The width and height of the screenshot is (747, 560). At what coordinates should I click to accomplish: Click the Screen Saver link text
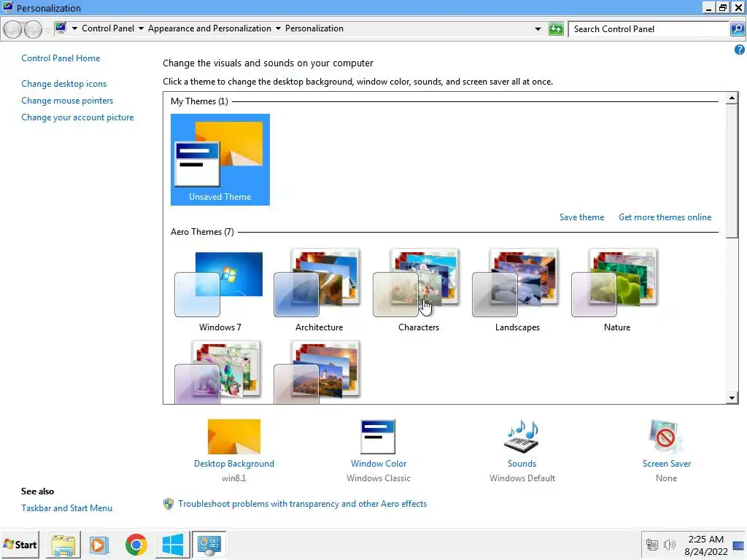coord(667,464)
